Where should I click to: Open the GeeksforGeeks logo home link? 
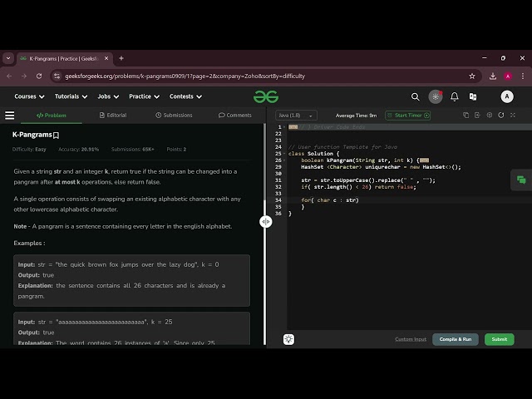click(266, 96)
